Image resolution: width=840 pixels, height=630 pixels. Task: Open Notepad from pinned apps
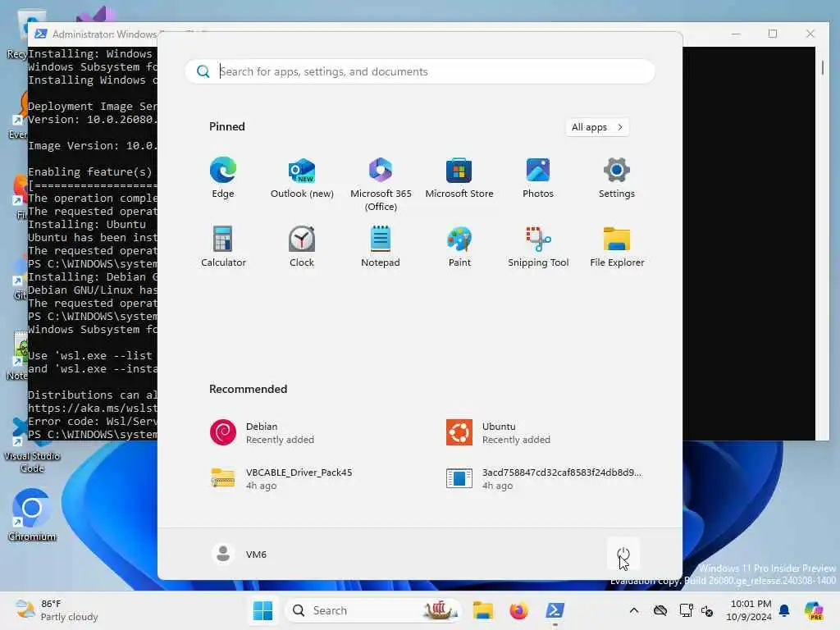(x=381, y=247)
